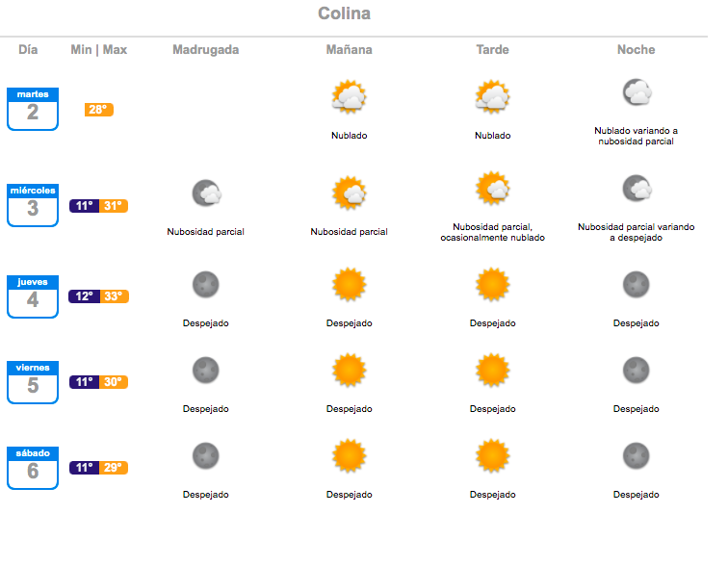728x565 pixels.
Task: Click the Colina location title
Action: 344,14
